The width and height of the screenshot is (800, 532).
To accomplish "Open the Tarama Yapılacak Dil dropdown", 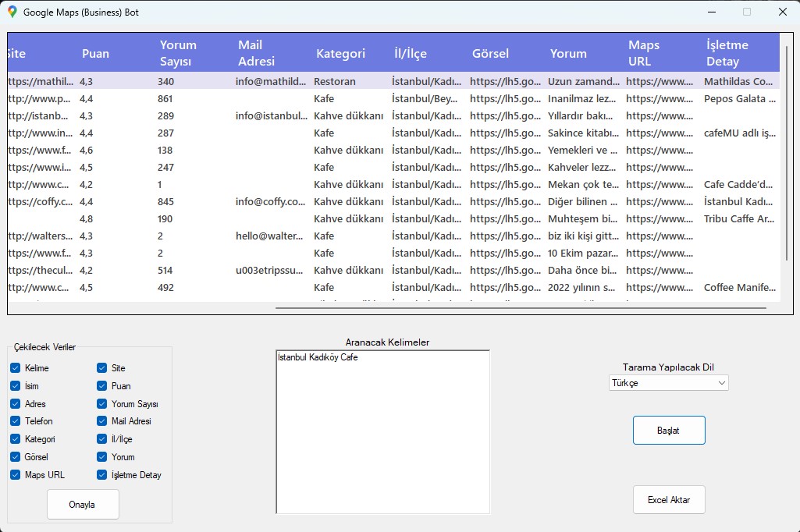I will coord(668,383).
